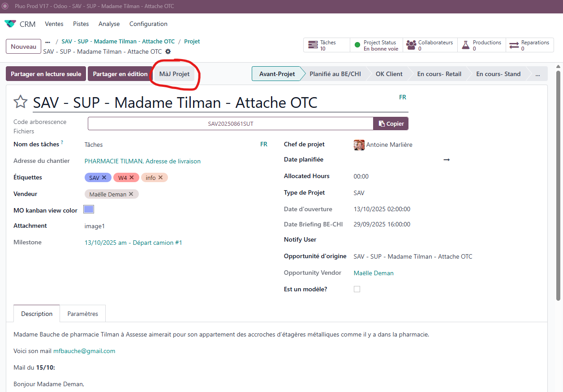Open Tâches stat button with task icon
The width and height of the screenshot is (563, 392).
313,45
